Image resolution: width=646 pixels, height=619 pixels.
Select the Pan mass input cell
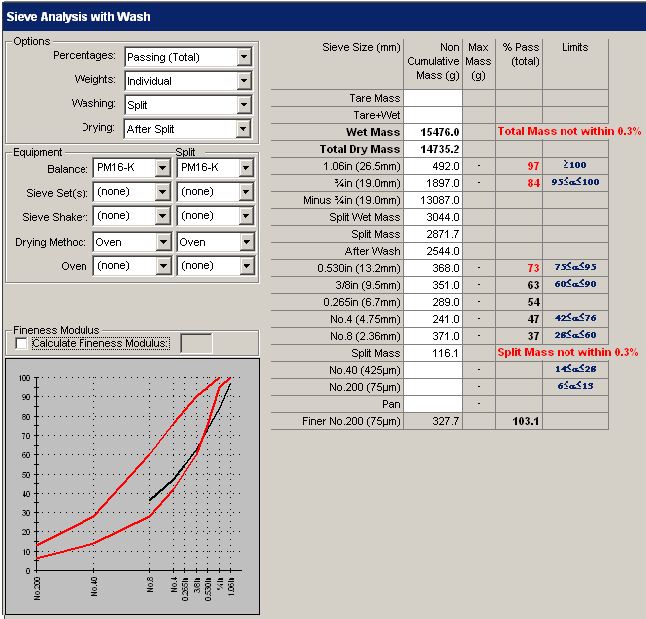[433, 404]
